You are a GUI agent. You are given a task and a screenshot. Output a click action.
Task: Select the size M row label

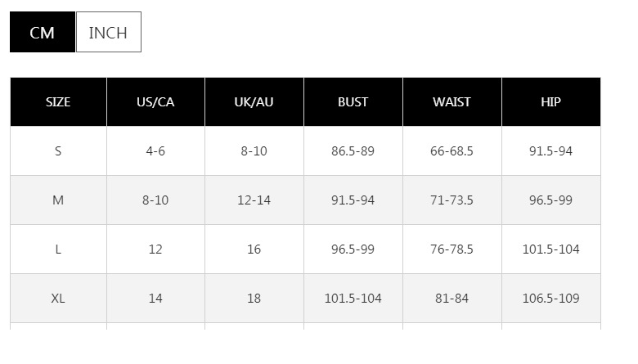[x=58, y=200]
